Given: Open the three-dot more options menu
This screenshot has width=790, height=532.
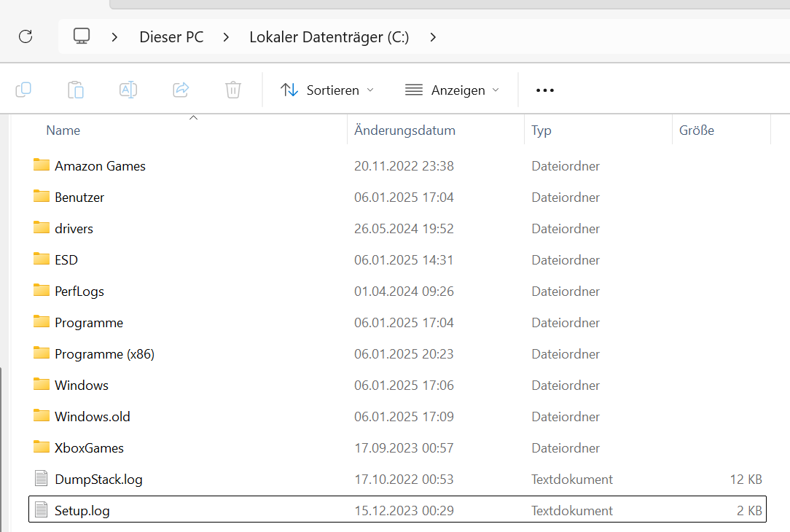Looking at the screenshot, I should [545, 90].
